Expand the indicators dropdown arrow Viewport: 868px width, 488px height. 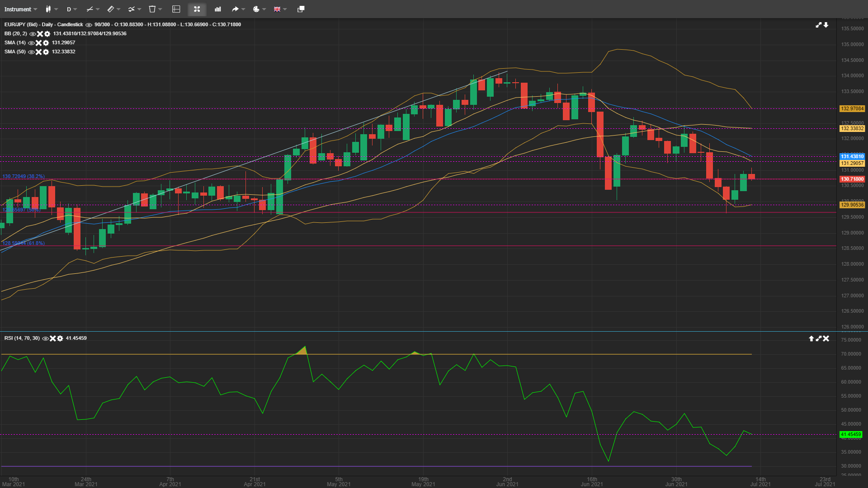[x=139, y=9]
